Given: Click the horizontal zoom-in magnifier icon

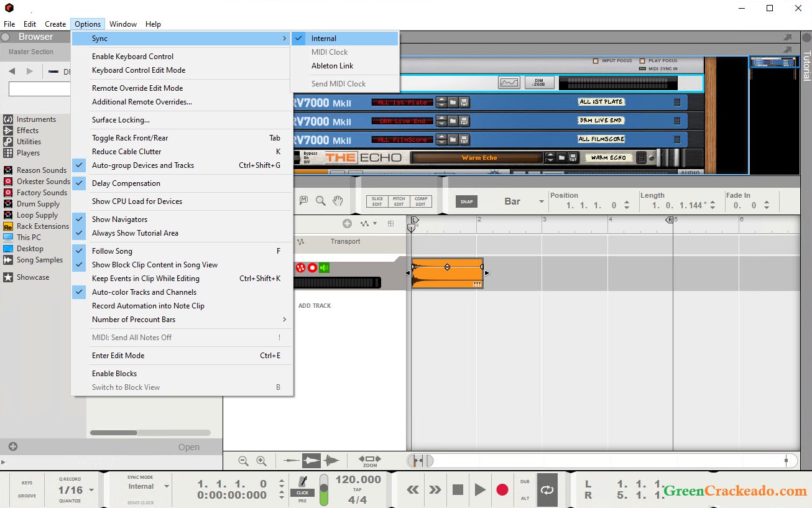Looking at the screenshot, I should pos(262,461).
